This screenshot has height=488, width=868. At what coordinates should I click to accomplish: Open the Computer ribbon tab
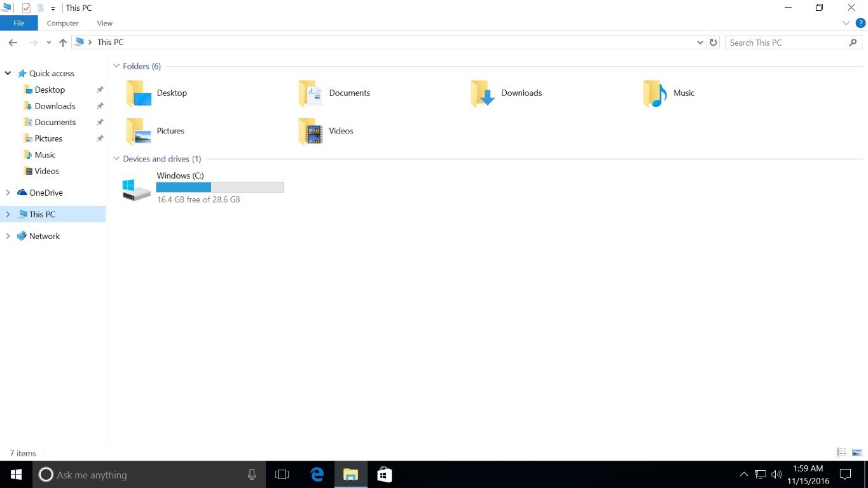point(63,24)
